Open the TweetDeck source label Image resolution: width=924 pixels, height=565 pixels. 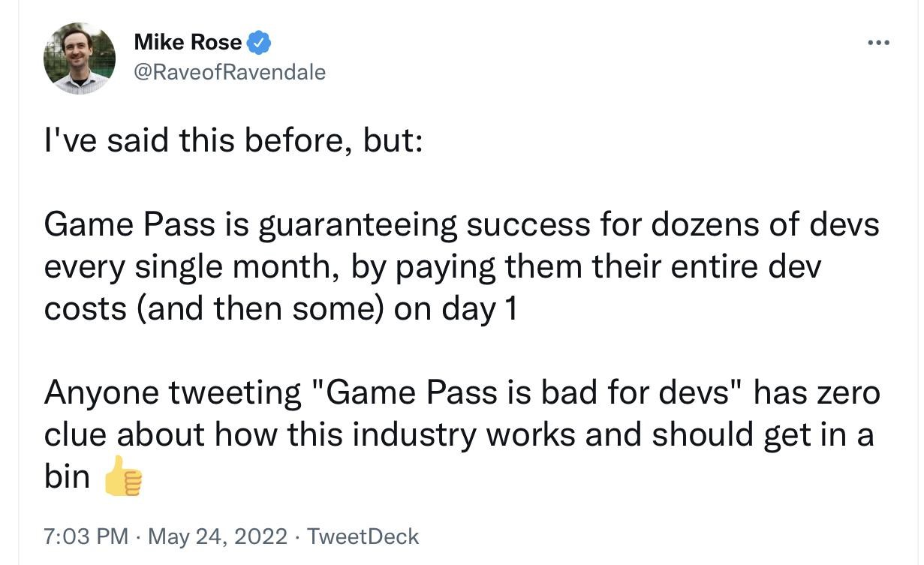363,536
